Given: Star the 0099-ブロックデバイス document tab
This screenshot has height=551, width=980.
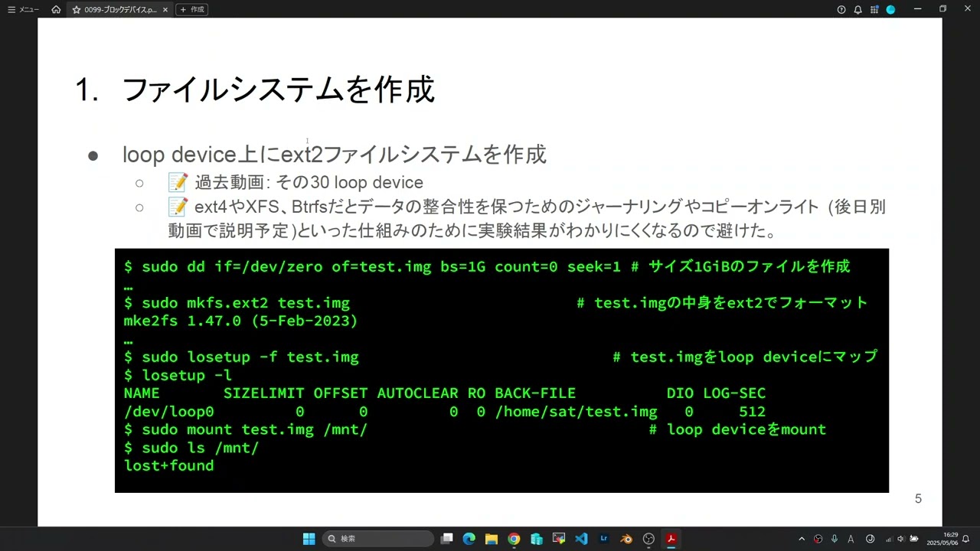Looking at the screenshot, I should coord(76,9).
